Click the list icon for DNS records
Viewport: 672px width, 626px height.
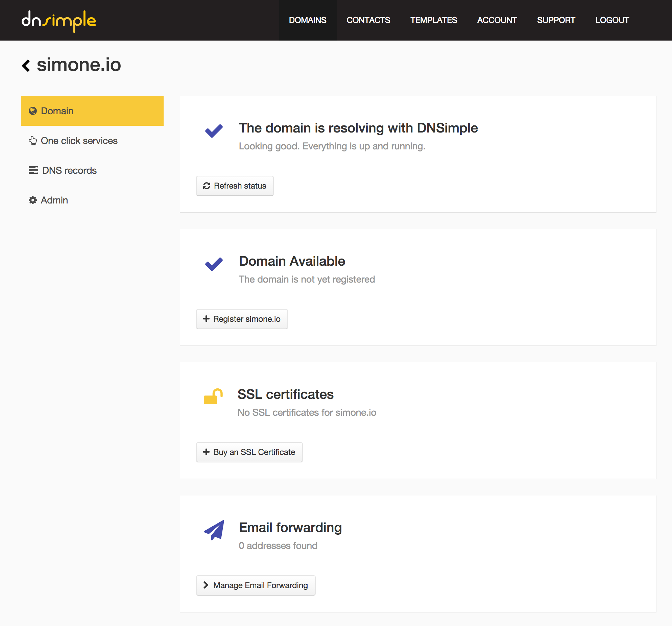(x=33, y=170)
